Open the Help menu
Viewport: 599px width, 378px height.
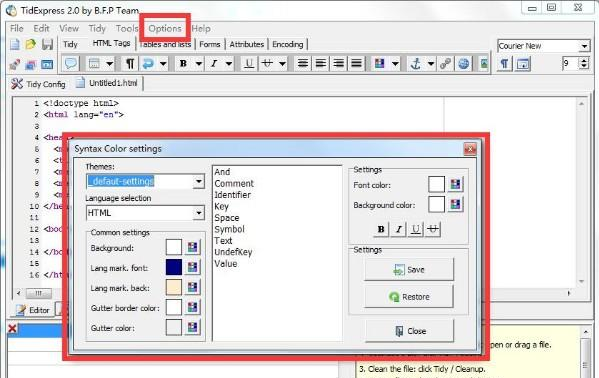point(201,28)
